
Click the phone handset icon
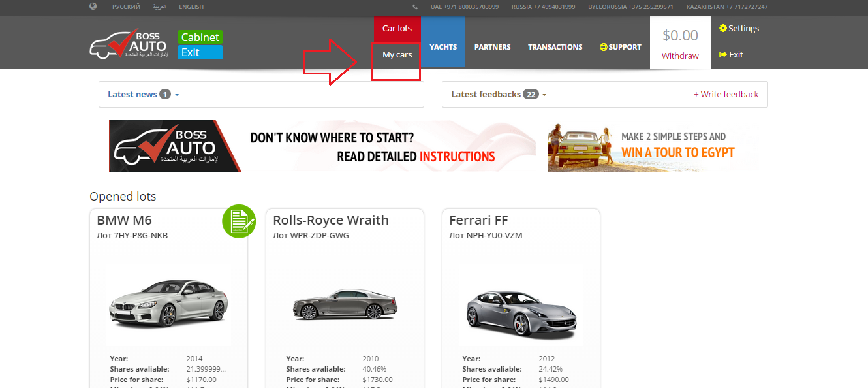[416, 7]
